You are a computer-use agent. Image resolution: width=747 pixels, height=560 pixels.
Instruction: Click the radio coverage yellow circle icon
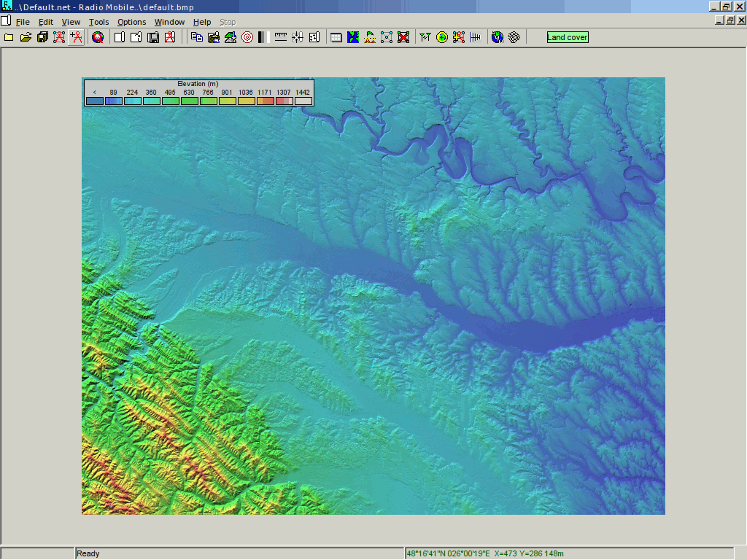442,37
